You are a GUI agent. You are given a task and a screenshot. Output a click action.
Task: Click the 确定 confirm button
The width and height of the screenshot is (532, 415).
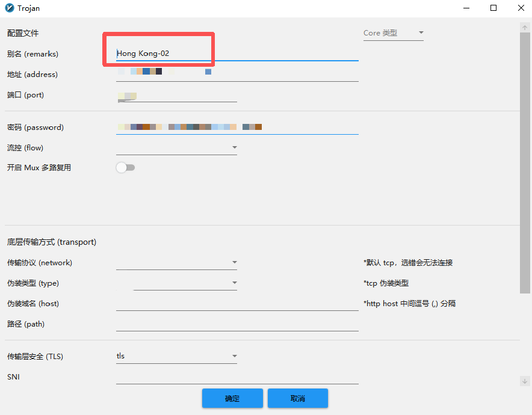click(232, 398)
